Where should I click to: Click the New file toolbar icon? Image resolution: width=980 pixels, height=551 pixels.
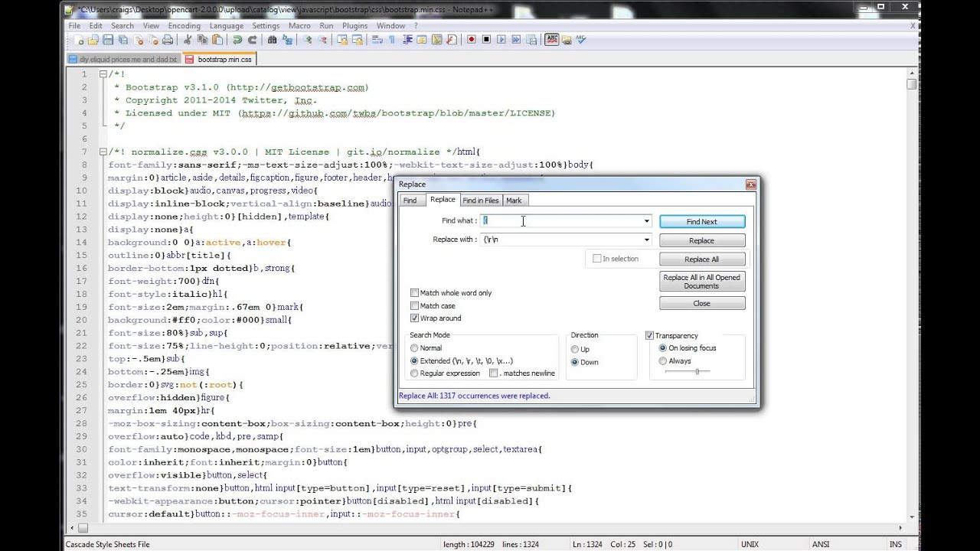(79, 40)
